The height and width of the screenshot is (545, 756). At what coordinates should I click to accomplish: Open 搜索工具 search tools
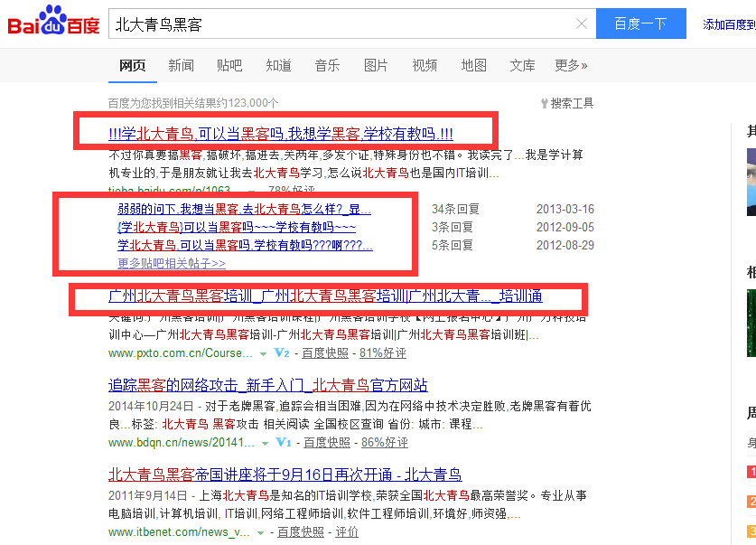point(567,103)
